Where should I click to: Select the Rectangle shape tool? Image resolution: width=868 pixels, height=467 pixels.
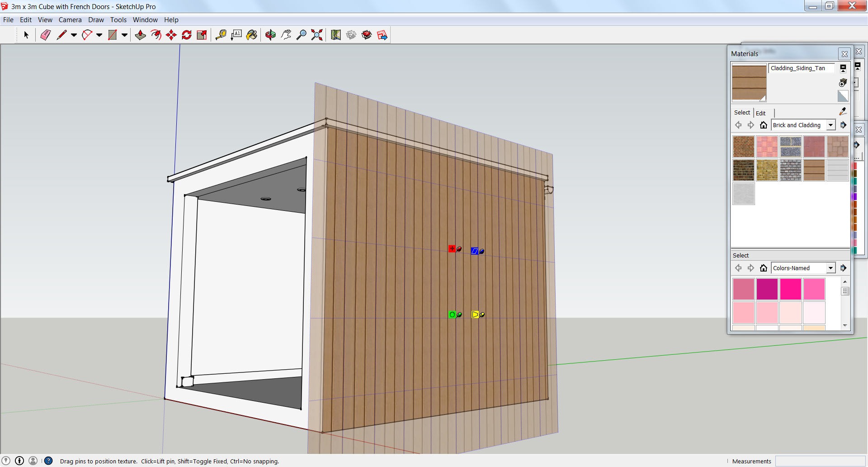pos(113,35)
